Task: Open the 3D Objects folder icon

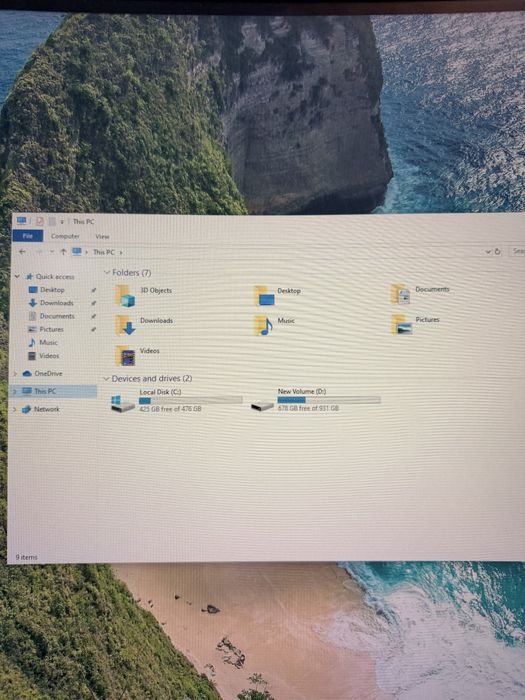Action: (125, 296)
